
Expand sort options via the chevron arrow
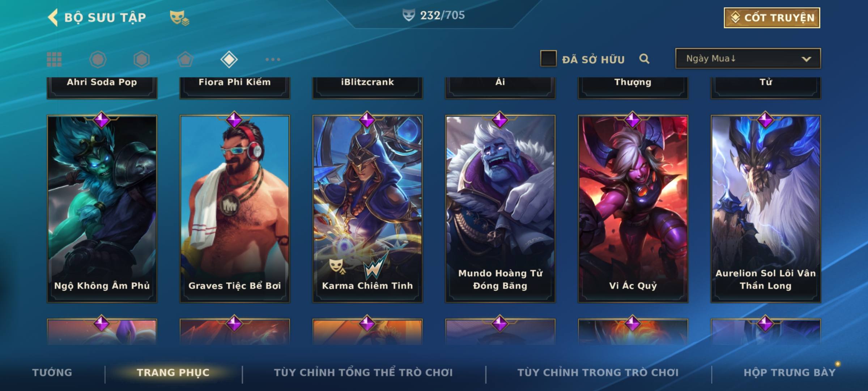[806, 59]
